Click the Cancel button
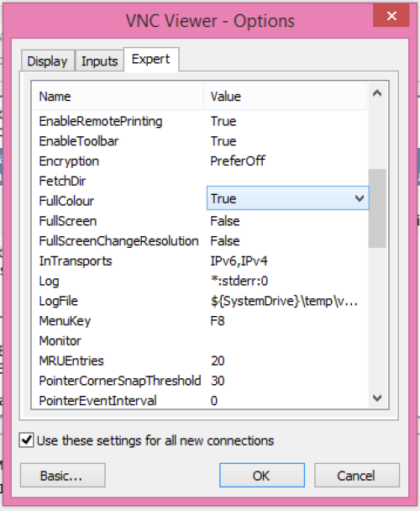This screenshot has width=420, height=511. coord(356,476)
